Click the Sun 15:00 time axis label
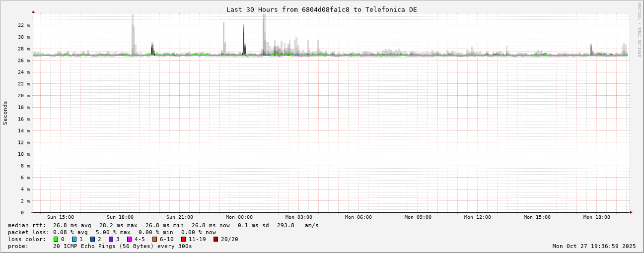The width and height of the screenshot is (644, 253). point(61,217)
